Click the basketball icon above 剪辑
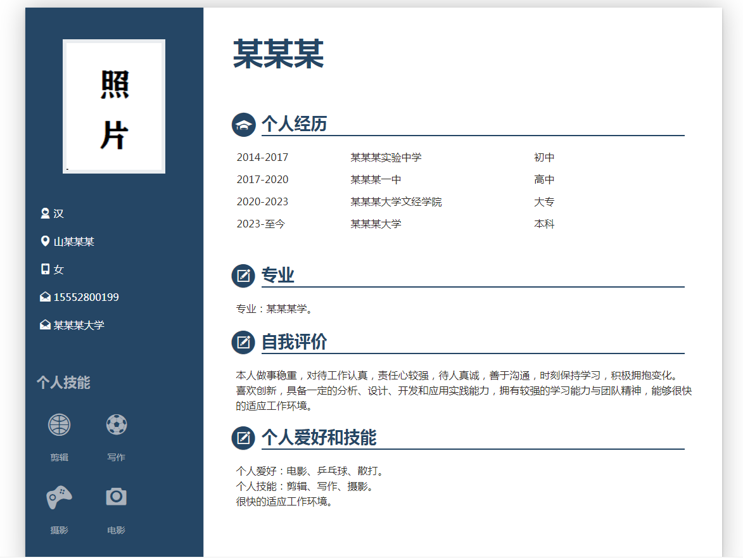Viewport: 743px width, 560px height. [x=60, y=425]
